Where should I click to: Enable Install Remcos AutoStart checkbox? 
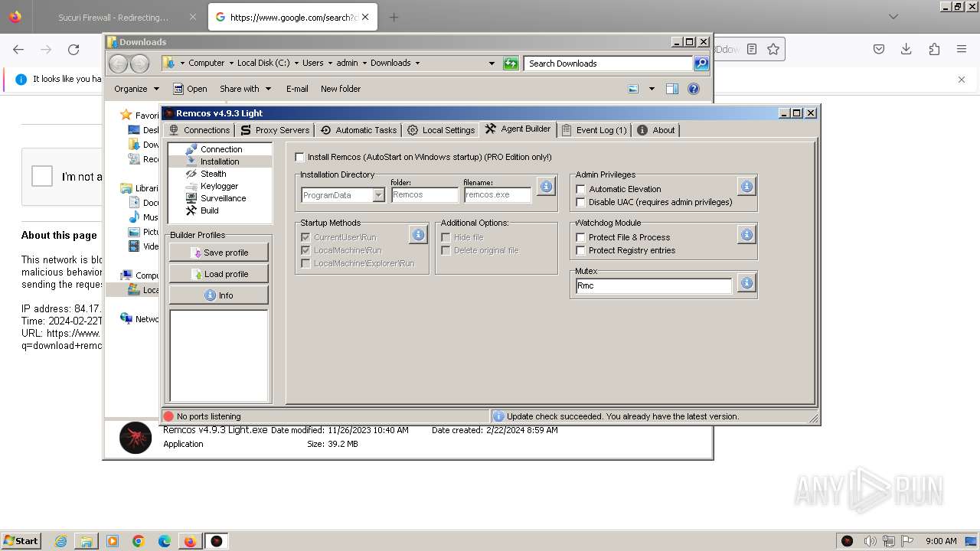click(300, 157)
